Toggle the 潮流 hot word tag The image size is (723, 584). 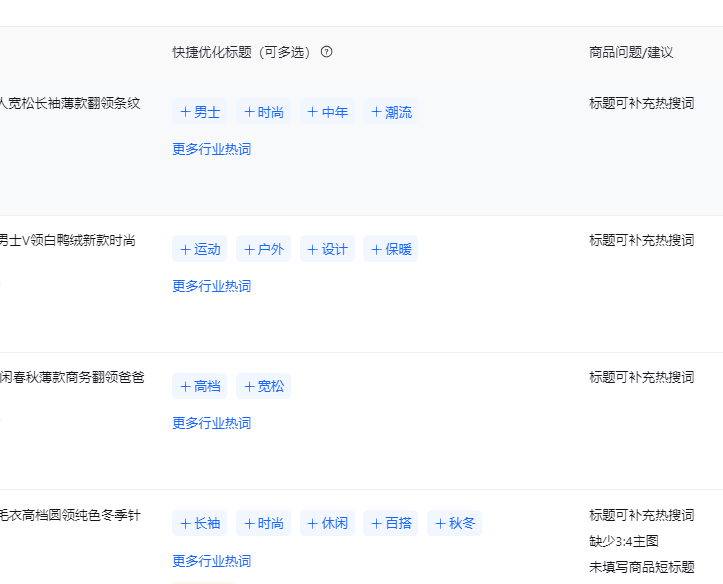(x=391, y=112)
